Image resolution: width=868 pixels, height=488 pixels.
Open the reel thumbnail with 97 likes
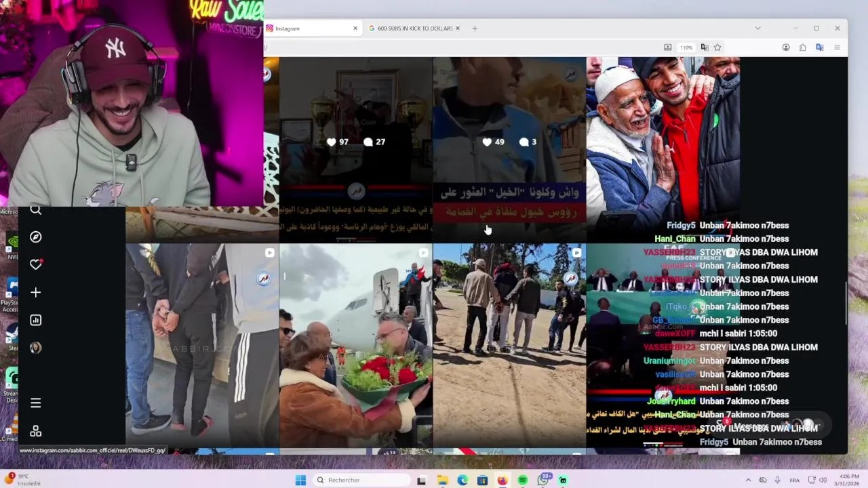(356, 149)
